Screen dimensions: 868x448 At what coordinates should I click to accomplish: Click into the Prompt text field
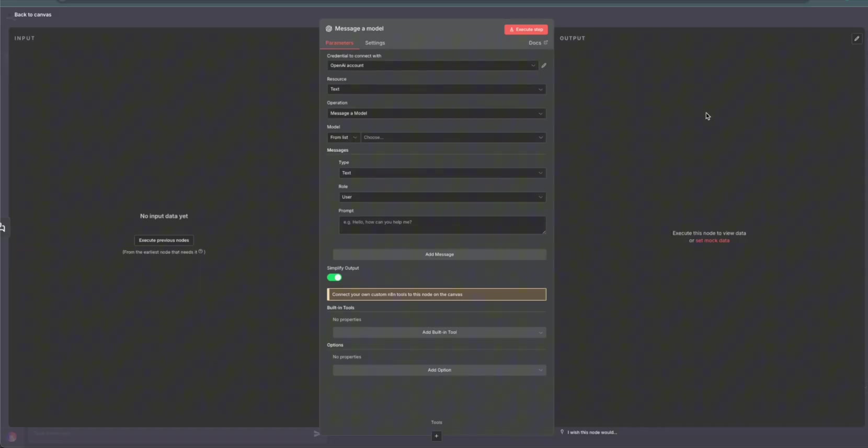442,225
